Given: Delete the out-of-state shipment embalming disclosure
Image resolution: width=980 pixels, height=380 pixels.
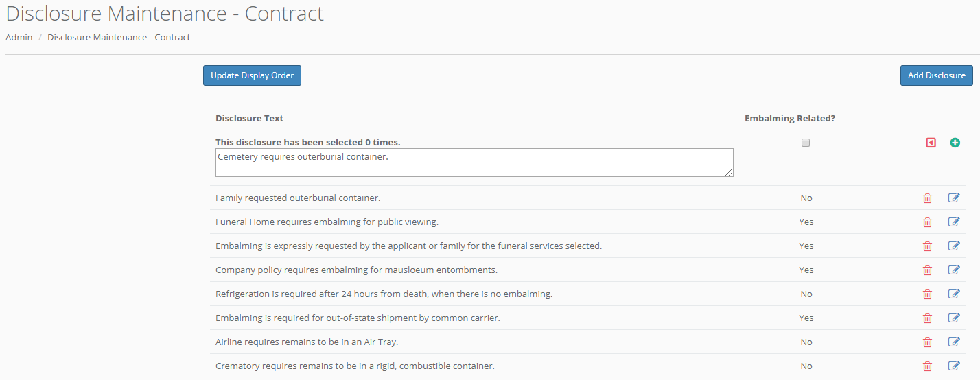Looking at the screenshot, I should click(x=927, y=318).
